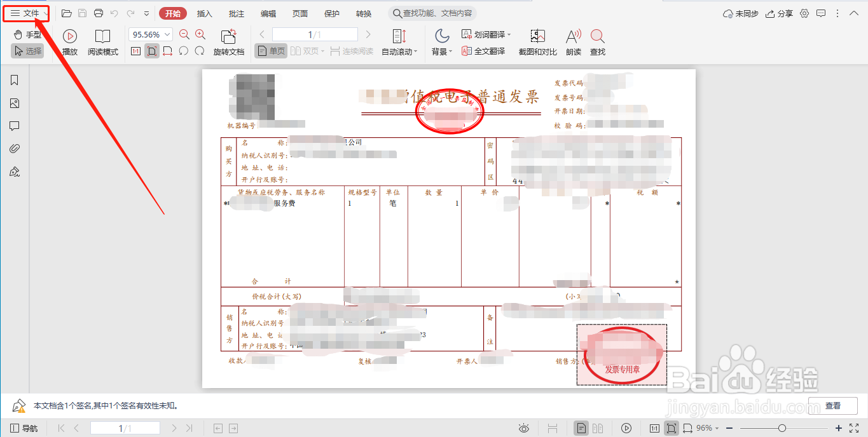Click the fit width icon in ribbon
The height and width of the screenshot is (437, 868).
click(168, 51)
